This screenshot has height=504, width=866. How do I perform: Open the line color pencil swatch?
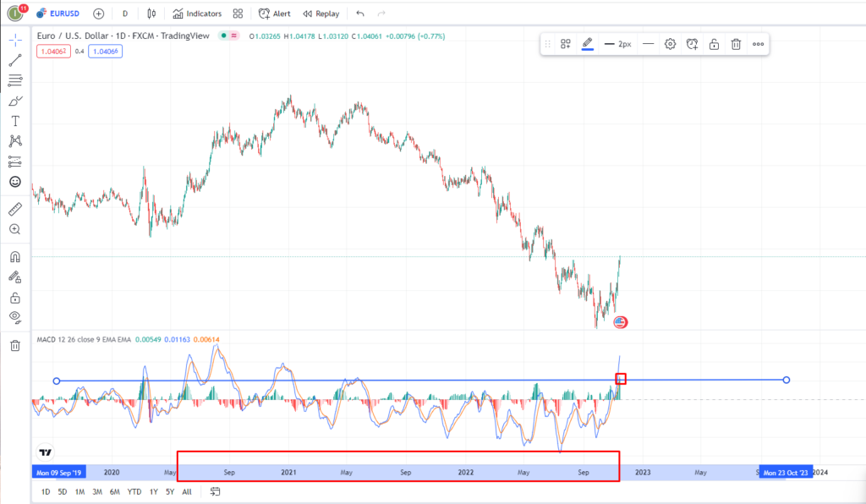click(588, 44)
